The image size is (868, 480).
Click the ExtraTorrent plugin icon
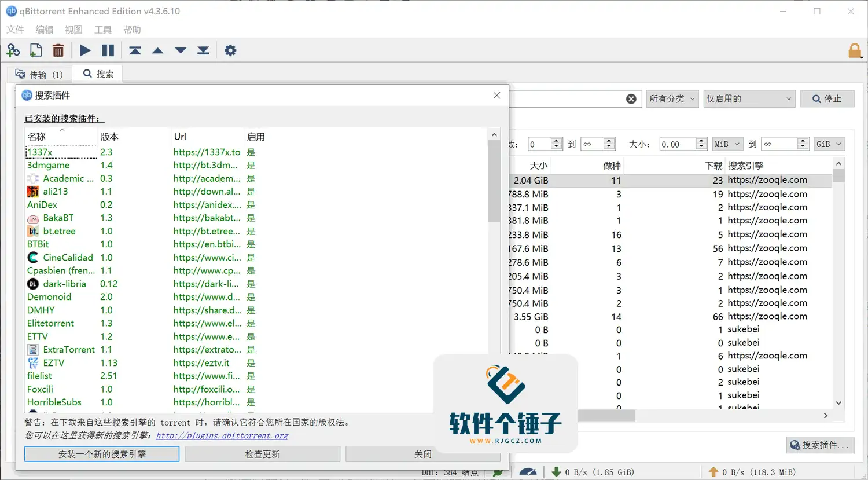(33, 350)
